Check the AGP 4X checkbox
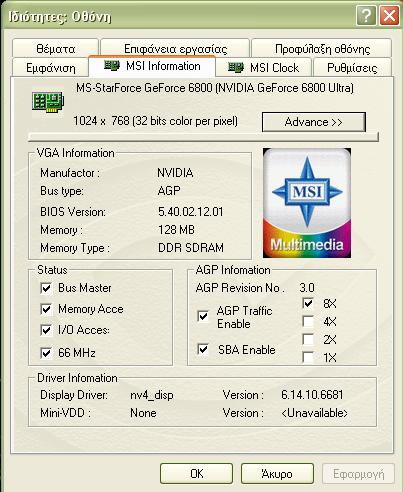Screen dimensions: 403x492 [x=308, y=321]
